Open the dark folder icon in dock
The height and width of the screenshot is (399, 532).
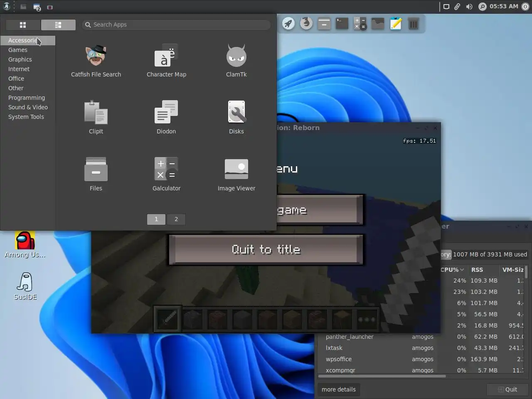(x=378, y=24)
